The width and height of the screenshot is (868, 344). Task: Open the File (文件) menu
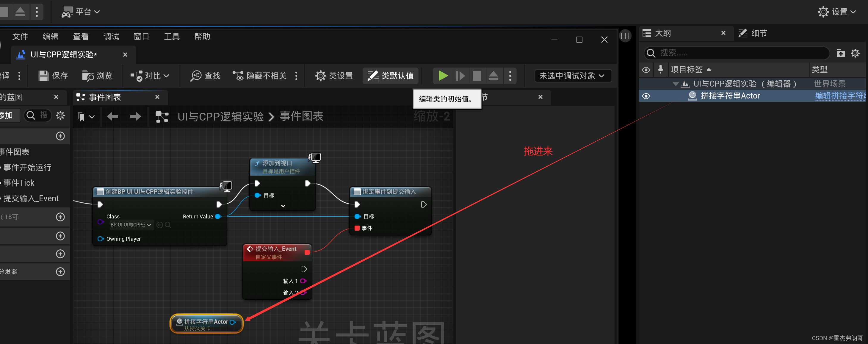[x=20, y=36]
